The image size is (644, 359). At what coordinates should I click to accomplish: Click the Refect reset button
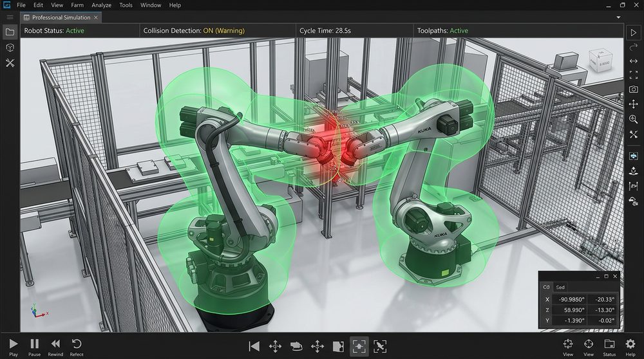click(x=77, y=345)
